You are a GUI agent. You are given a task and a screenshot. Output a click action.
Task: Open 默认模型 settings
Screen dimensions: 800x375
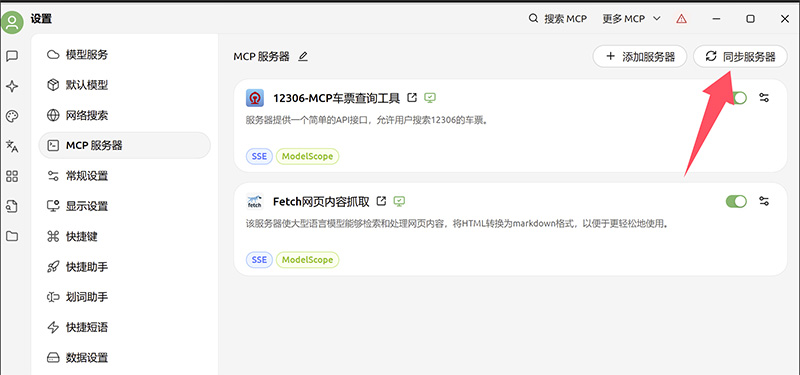tap(124, 85)
